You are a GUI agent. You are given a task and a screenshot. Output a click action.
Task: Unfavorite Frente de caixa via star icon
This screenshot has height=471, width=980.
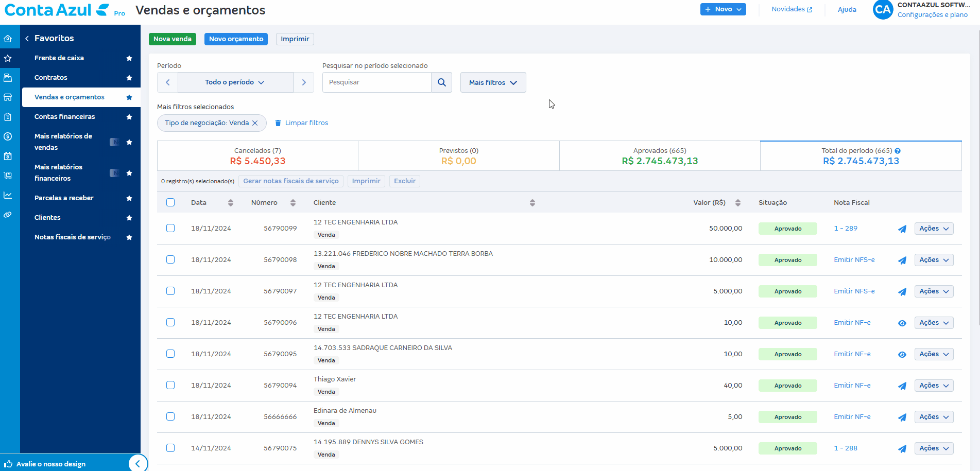coord(129,58)
